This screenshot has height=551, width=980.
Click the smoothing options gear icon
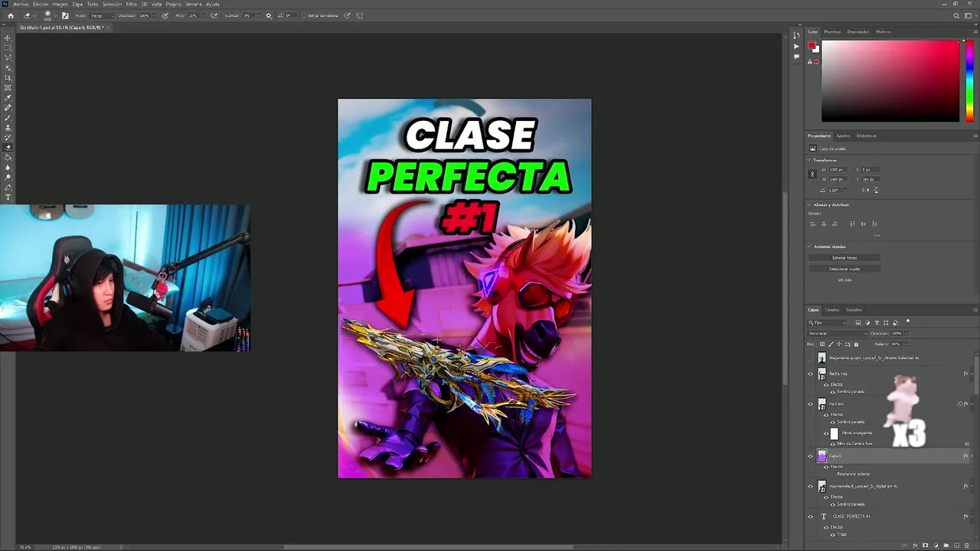pyautogui.click(x=268, y=15)
